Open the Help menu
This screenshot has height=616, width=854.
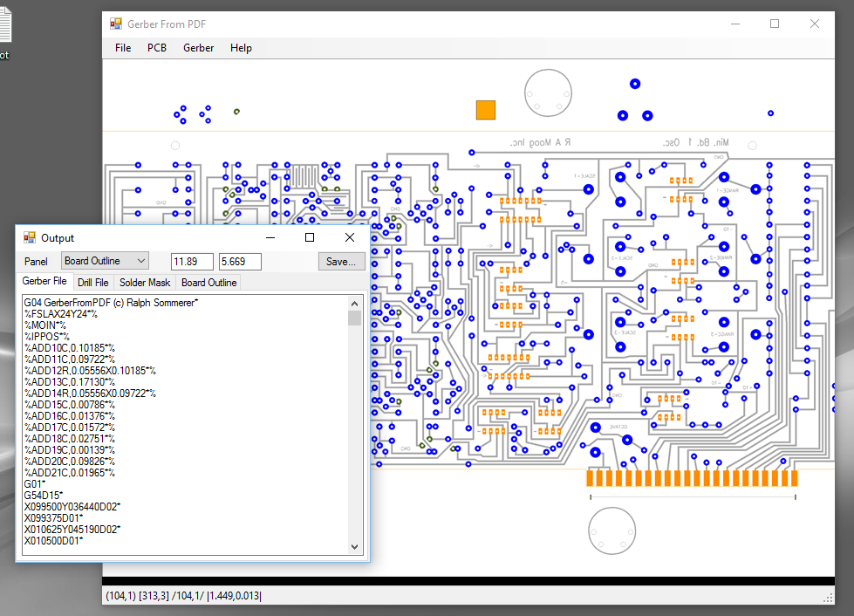coord(241,48)
